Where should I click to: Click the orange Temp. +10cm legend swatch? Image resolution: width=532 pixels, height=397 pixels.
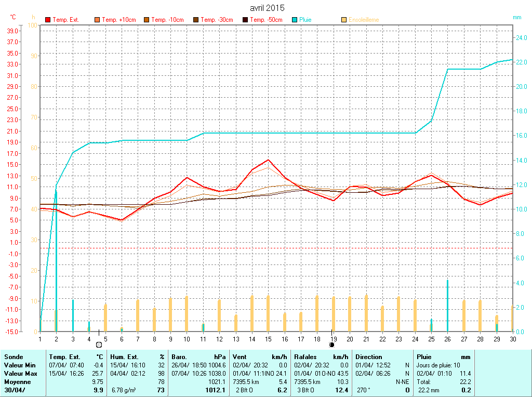click(97, 20)
